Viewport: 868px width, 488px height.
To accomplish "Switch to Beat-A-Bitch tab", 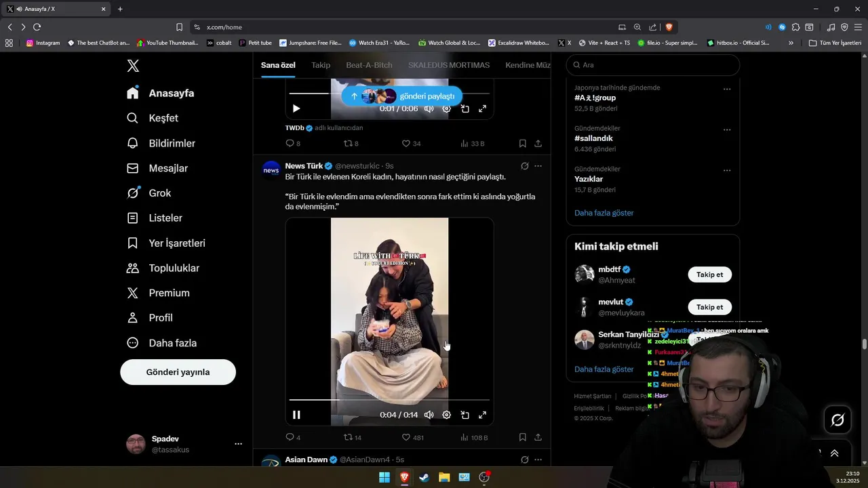I will pyautogui.click(x=369, y=65).
